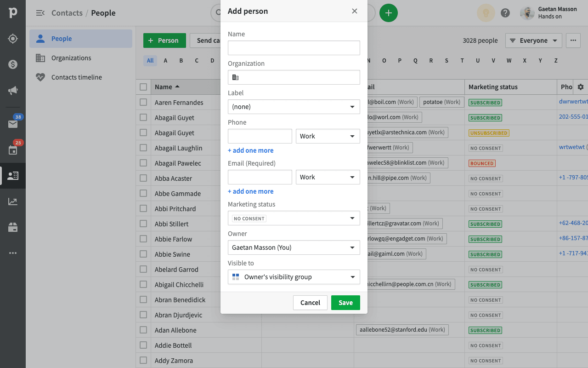
Task: Go to Organizations in the contacts menu
Action: (71, 58)
